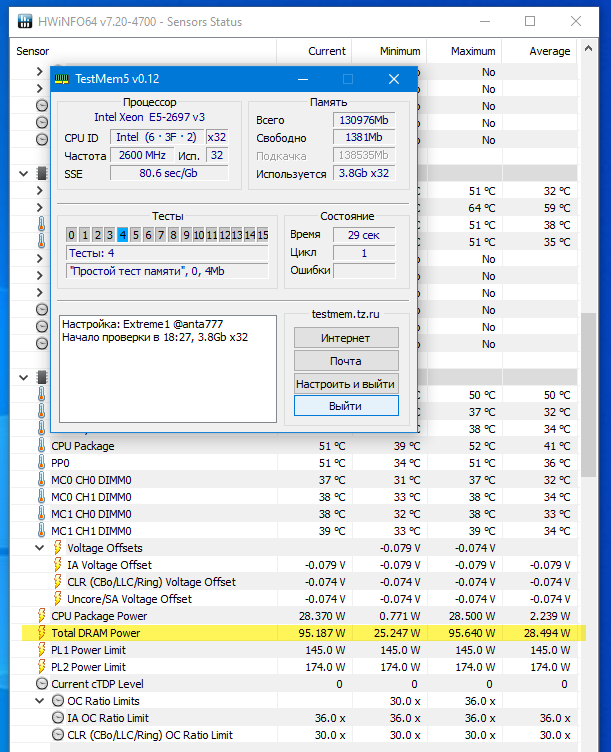
Task: Click the Всего memory value 130976Mb
Action: tap(364, 120)
